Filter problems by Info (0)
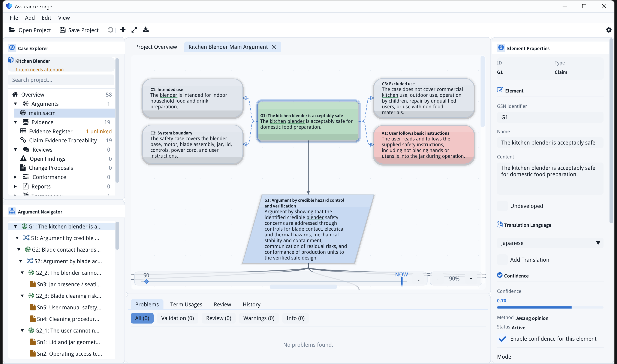617x364 pixels. point(295,318)
